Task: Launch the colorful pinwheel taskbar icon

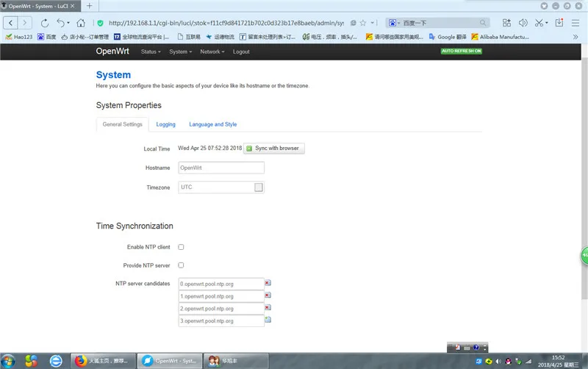Action: [x=32, y=361]
